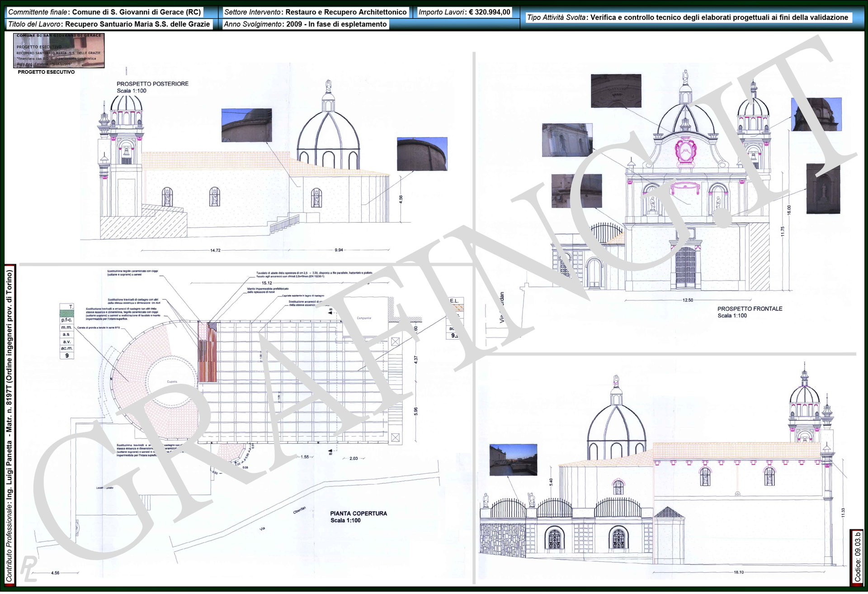This screenshot has height=594, width=868.
Task: Click the Codice 09.03.b box
Action: point(857,556)
